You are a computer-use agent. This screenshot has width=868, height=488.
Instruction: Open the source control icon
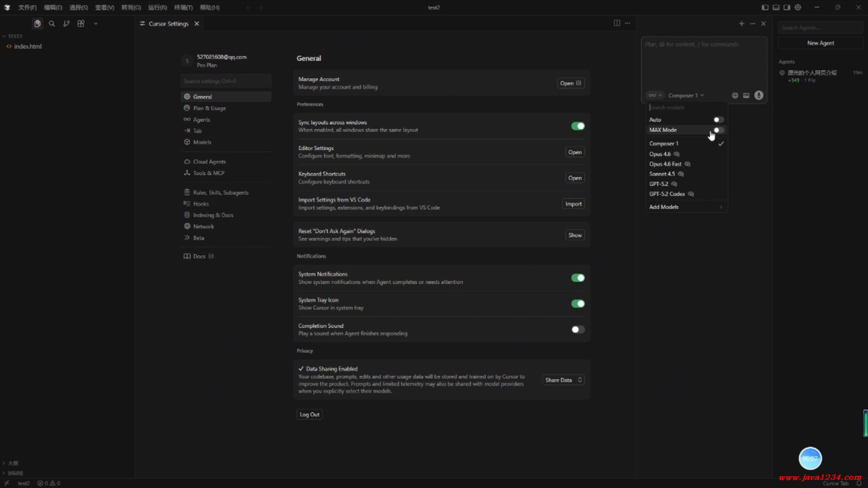pos(66,23)
